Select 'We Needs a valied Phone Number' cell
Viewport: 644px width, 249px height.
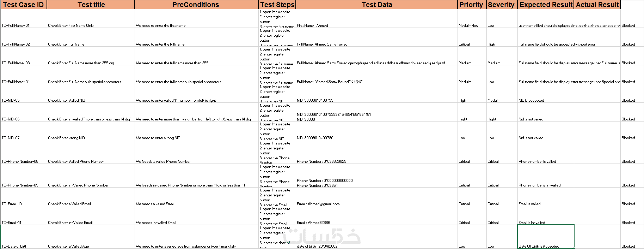pos(196,152)
